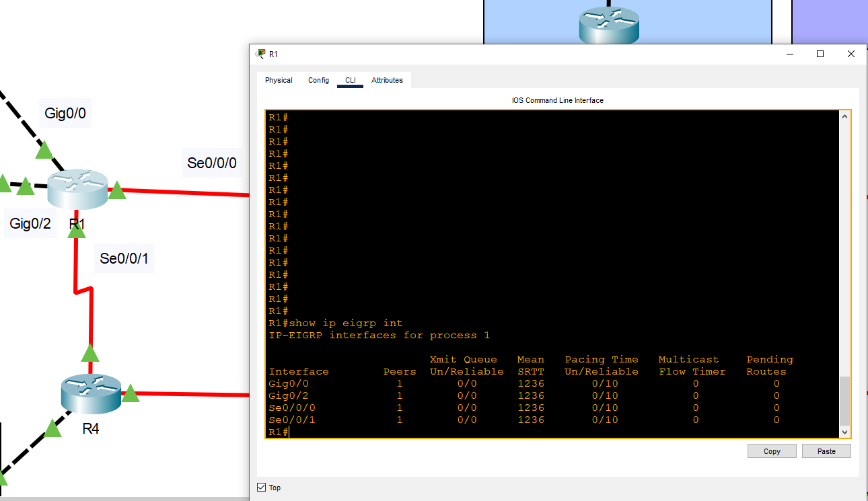Click the CLI scrollbar up arrow
This screenshot has width=868, height=501.
click(844, 116)
